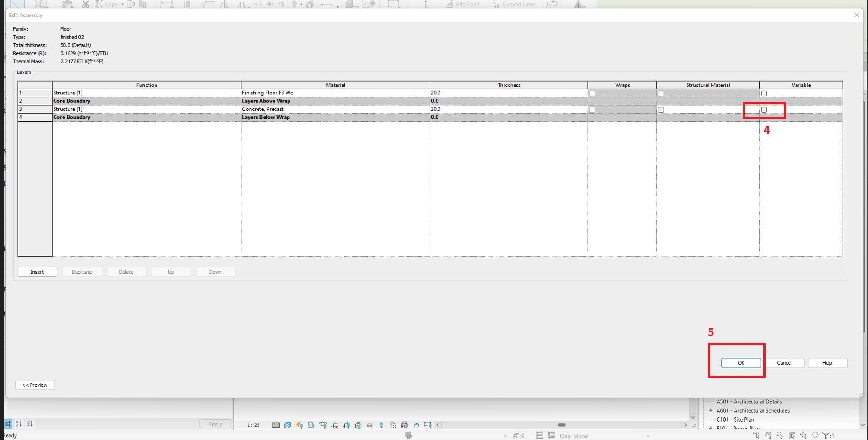Image resolution: width=868 pixels, height=440 pixels.
Task: Click Reveal Hidden Elements lightbulb icon
Action: [381, 425]
